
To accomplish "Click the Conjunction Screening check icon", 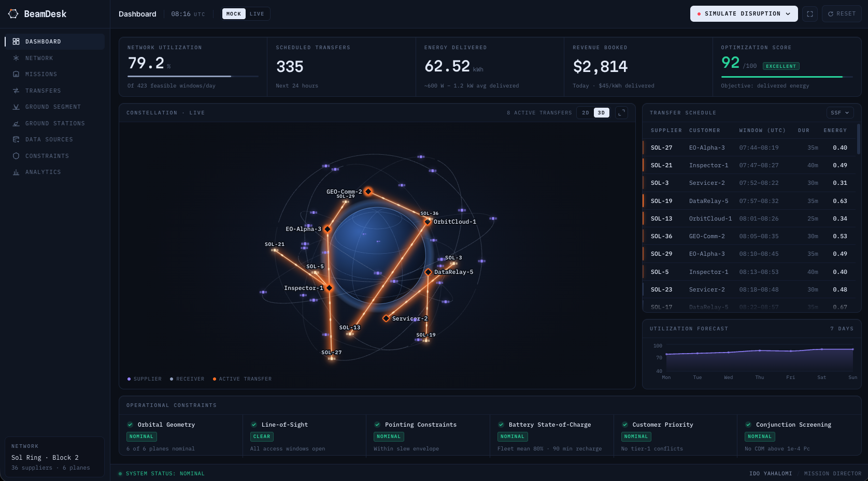I will point(748,425).
